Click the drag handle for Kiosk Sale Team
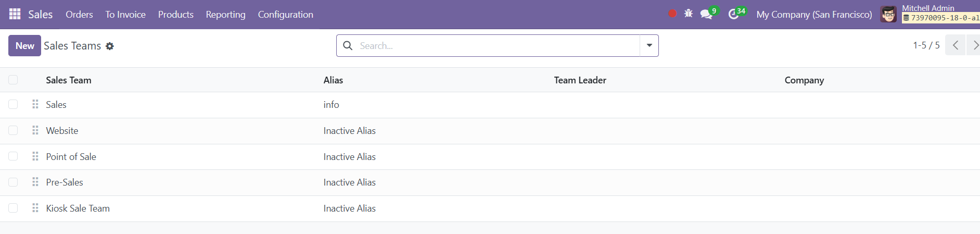Screen dimensions: 980x234 click(x=35, y=208)
